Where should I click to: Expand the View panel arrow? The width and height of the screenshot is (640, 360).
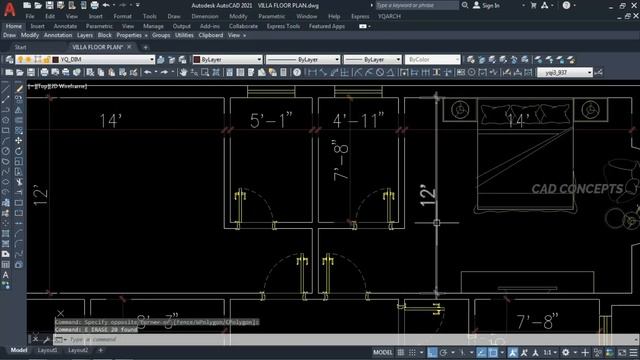pos(244,36)
